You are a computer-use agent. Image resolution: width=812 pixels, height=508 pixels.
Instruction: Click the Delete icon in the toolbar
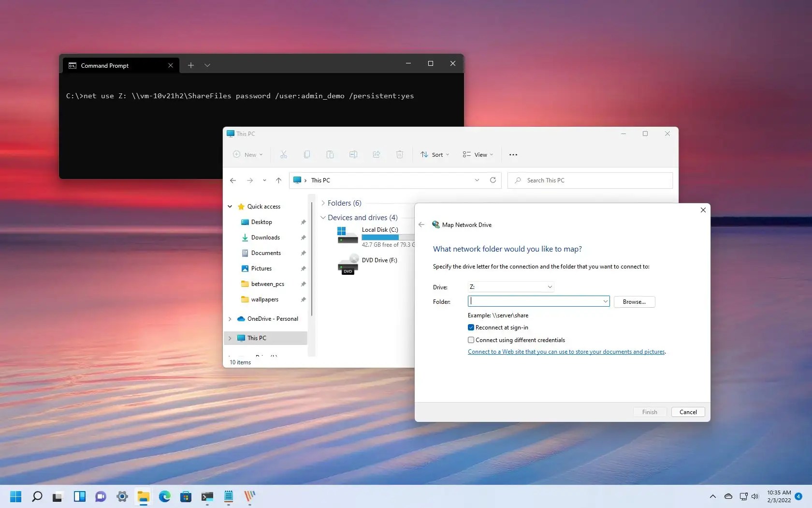pyautogui.click(x=400, y=154)
